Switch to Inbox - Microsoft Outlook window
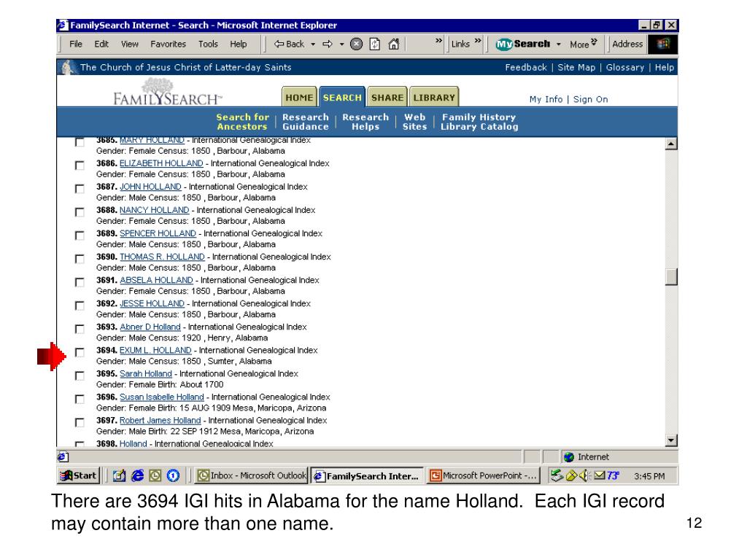Image resolution: width=747 pixels, height=560 pixels. 252,475
